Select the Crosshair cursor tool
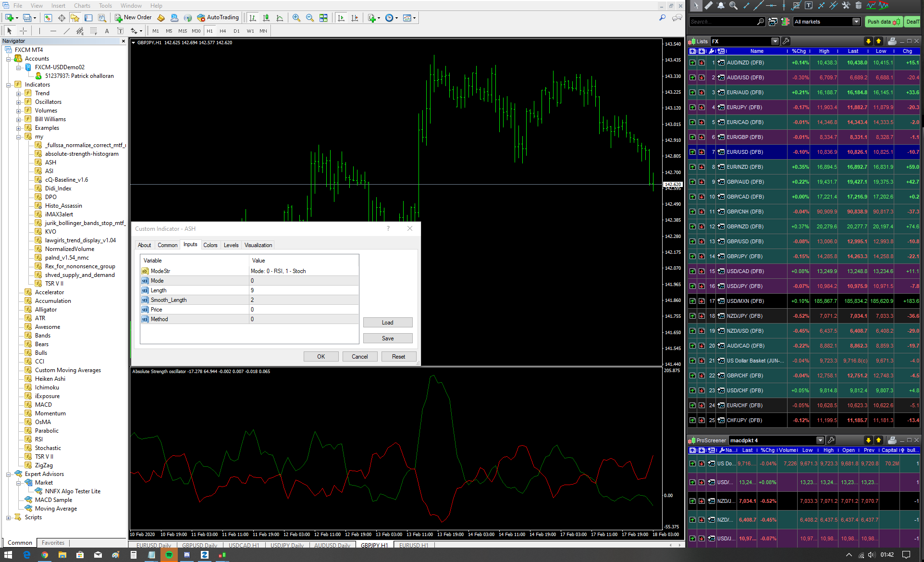The width and height of the screenshot is (924, 562). click(x=23, y=31)
